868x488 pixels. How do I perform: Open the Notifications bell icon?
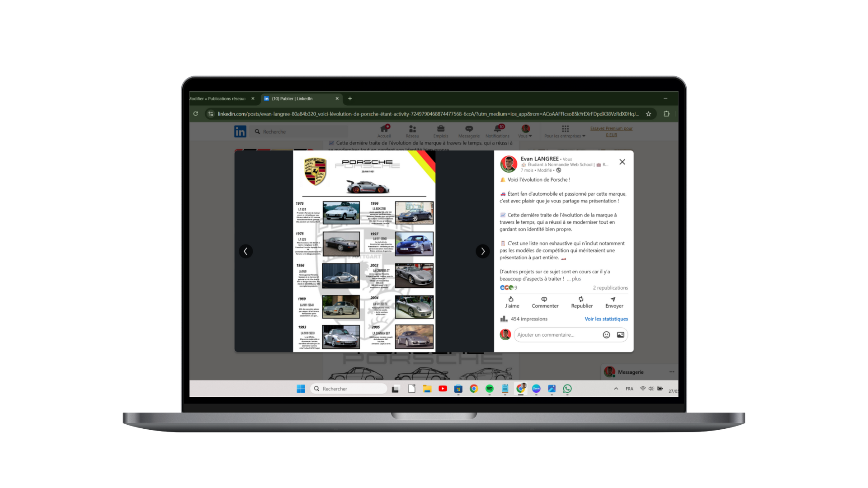click(x=497, y=131)
